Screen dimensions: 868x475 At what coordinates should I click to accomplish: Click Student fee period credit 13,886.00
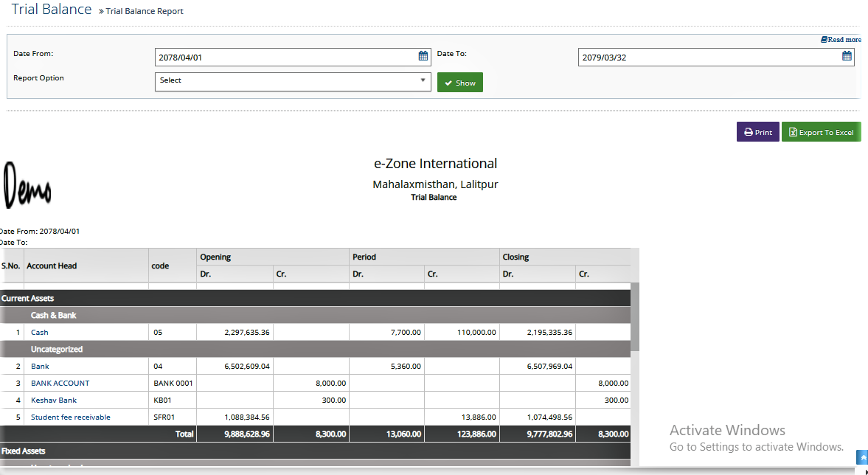479,417
